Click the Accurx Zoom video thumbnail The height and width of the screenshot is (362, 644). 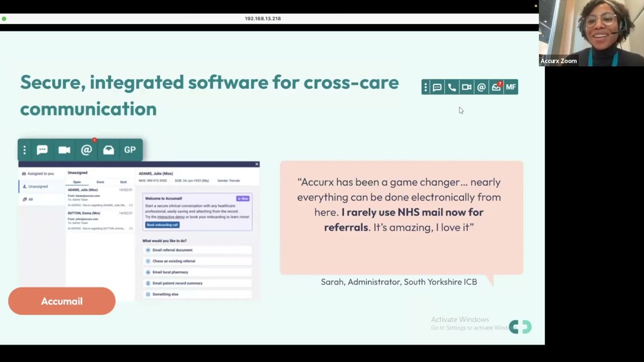tap(592, 33)
